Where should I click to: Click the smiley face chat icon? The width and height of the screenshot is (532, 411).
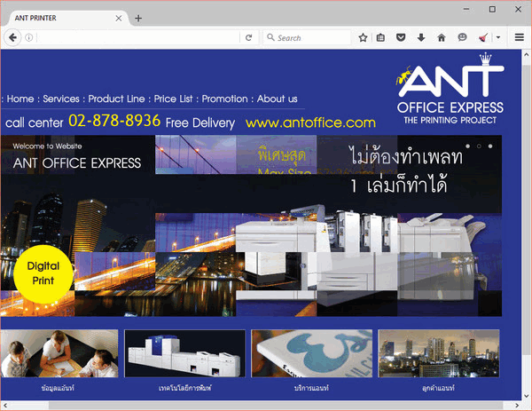[x=461, y=37]
